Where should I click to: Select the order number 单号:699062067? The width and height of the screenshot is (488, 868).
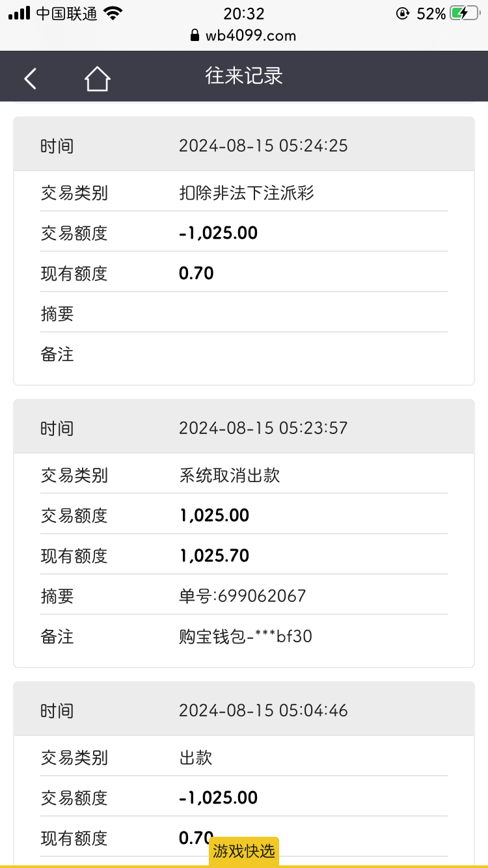[x=242, y=595]
